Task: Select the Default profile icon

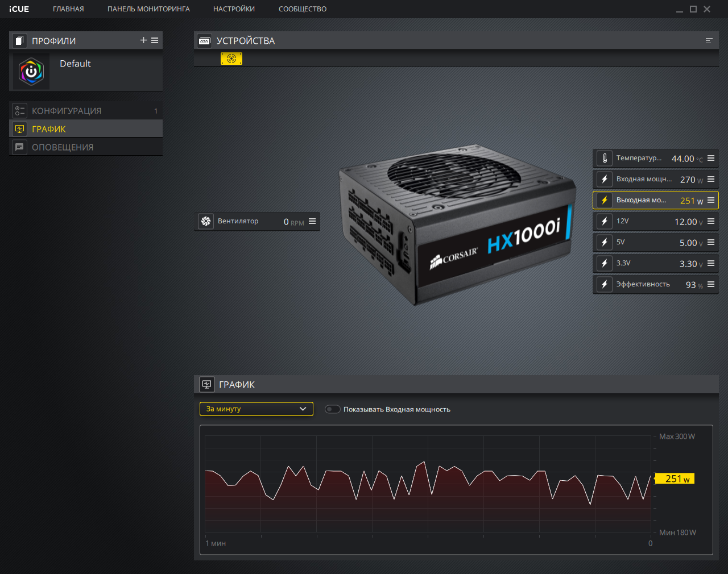Action: [x=31, y=72]
